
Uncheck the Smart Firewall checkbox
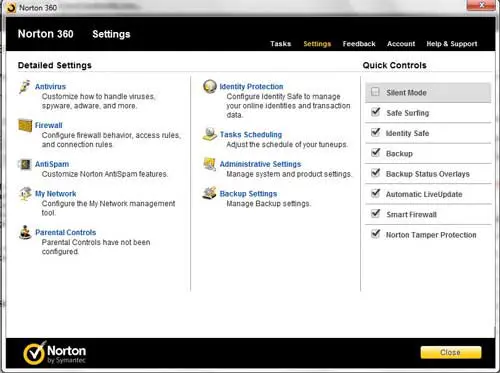click(376, 214)
